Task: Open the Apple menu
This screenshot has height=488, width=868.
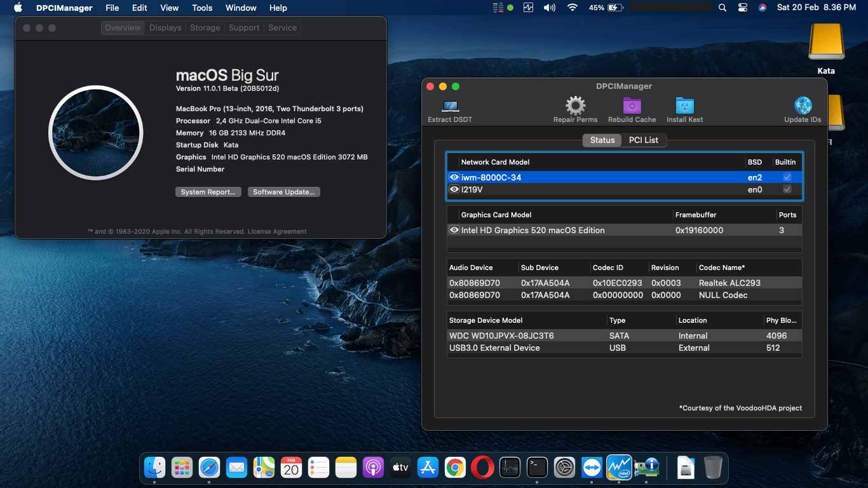Action: (18, 8)
